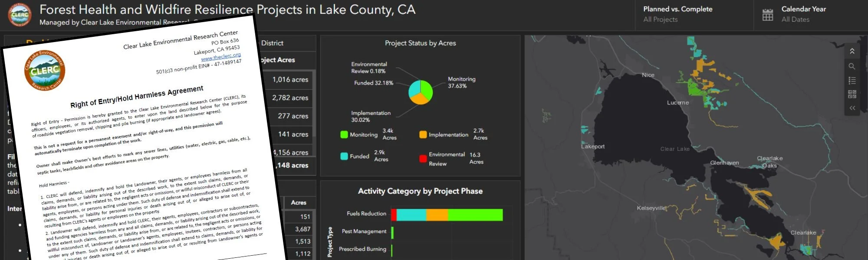
Task: Click the green Monitoring legend swatch
Action: [344, 134]
